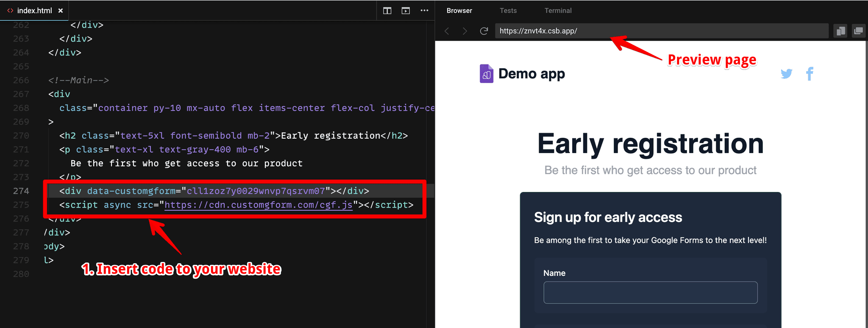Viewport: 868px width, 328px height.
Task: Open the preview pane icon in the editor toolbar
Action: point(406,11)
